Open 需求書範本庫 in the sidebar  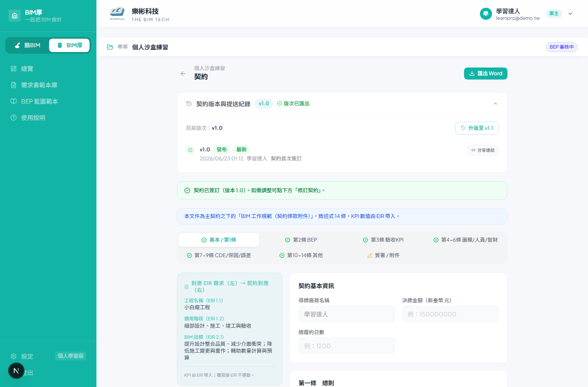48,85
